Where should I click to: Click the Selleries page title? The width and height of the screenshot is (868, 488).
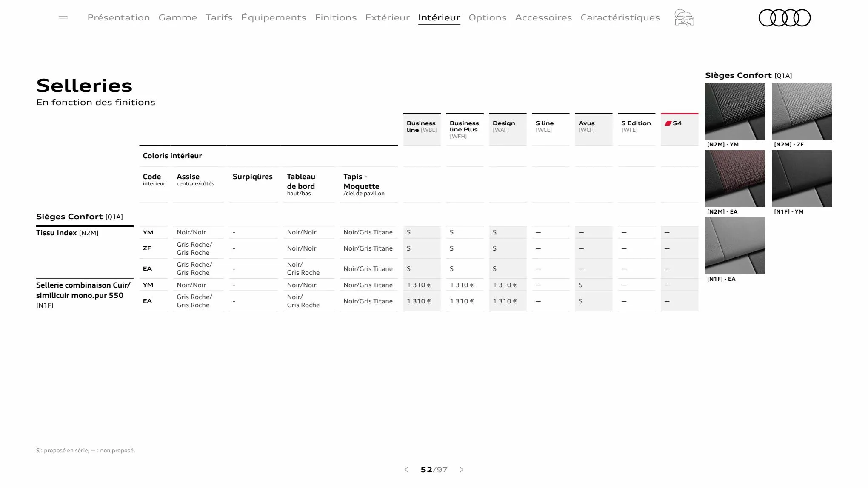84,86
